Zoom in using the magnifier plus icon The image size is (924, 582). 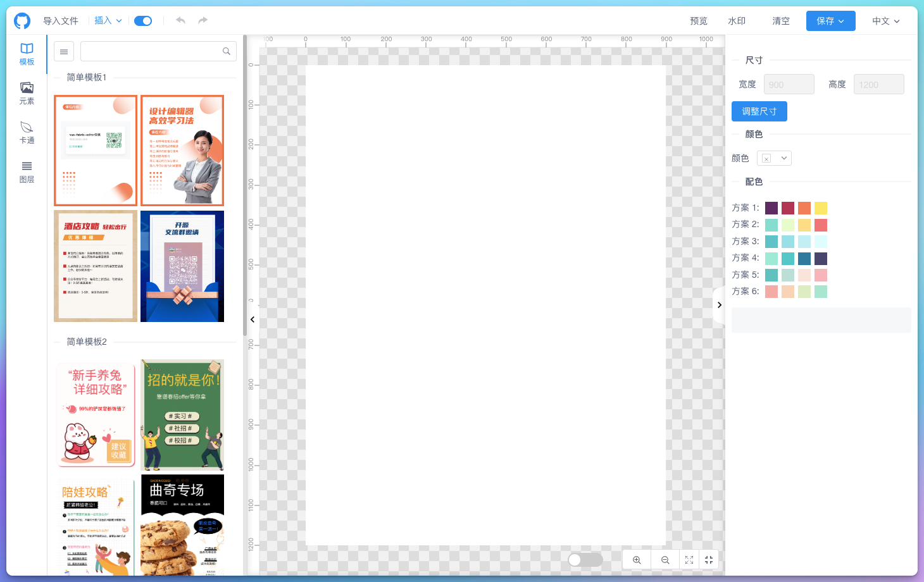pos(637,559)
